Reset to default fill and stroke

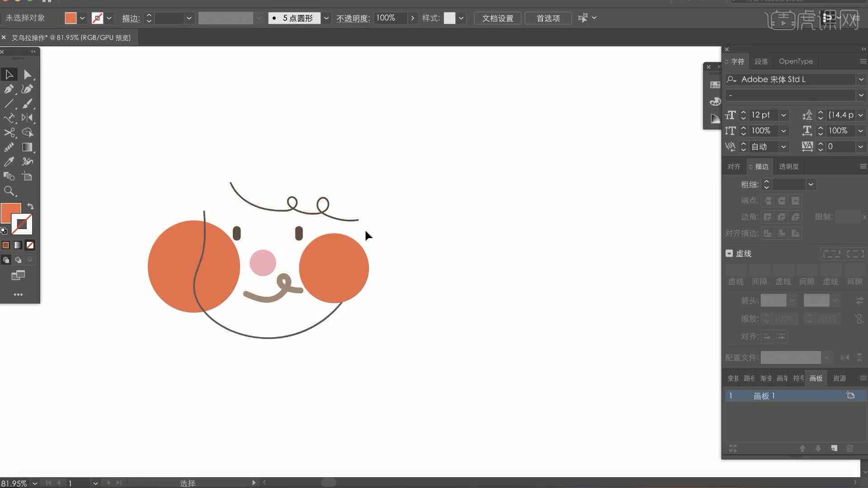tap(4, 231)
